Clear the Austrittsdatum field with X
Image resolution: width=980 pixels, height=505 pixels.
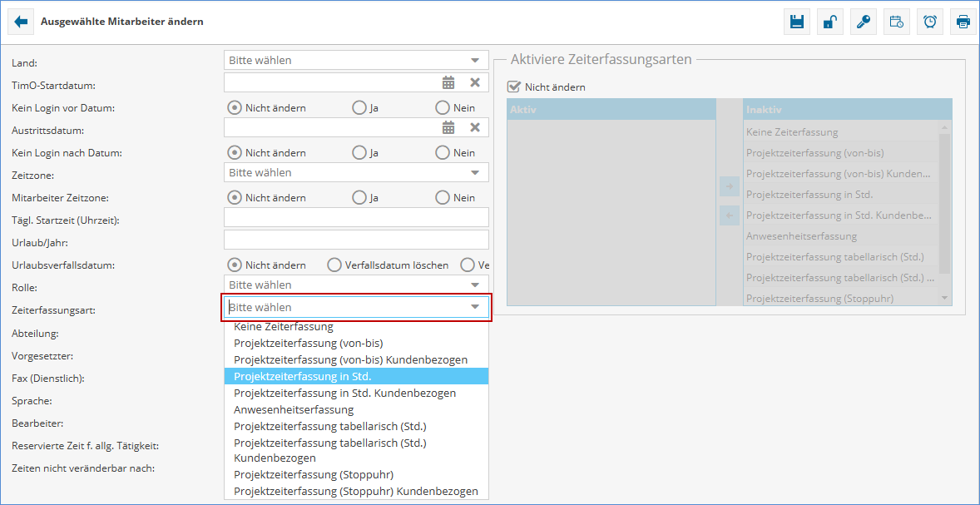coord(475,127)
